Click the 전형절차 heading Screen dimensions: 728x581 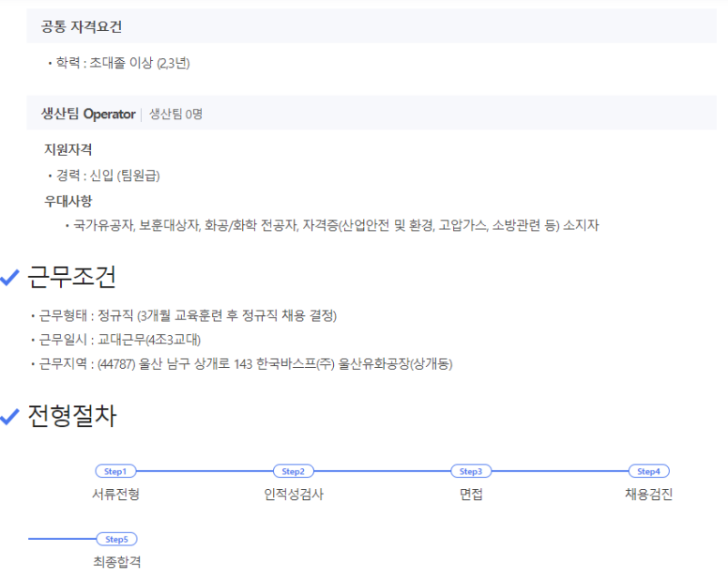(73, 415)
